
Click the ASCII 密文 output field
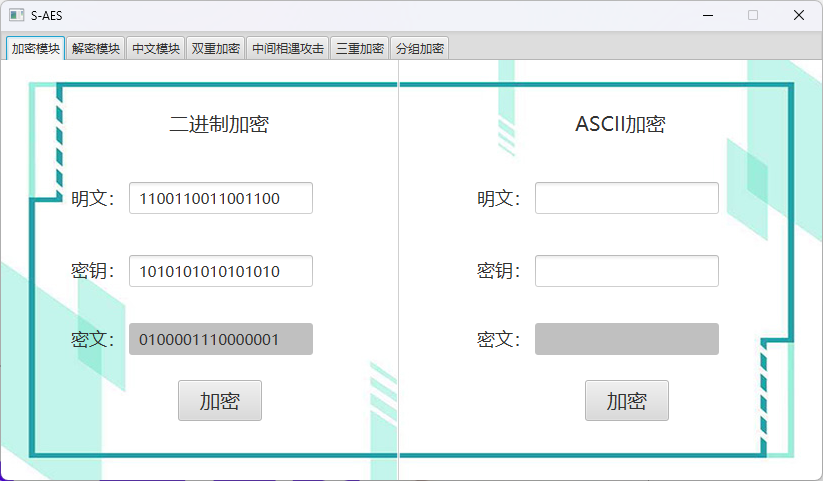[x=626, y=339]
